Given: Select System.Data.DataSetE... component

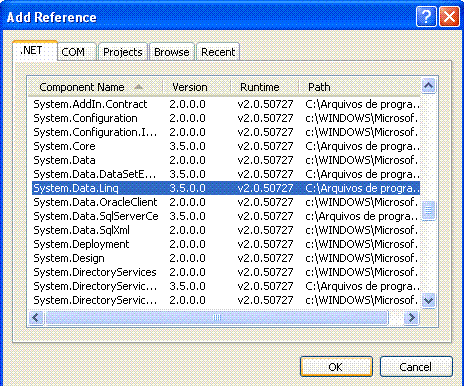Looking at the screenshot, I should click(x=226, y=174).
